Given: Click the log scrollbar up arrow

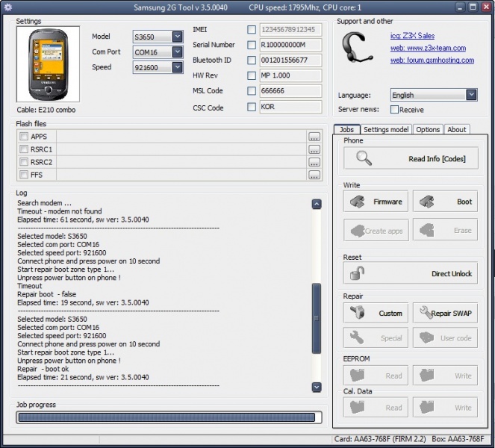Looking at the screenshot, I should click(317, 205).
